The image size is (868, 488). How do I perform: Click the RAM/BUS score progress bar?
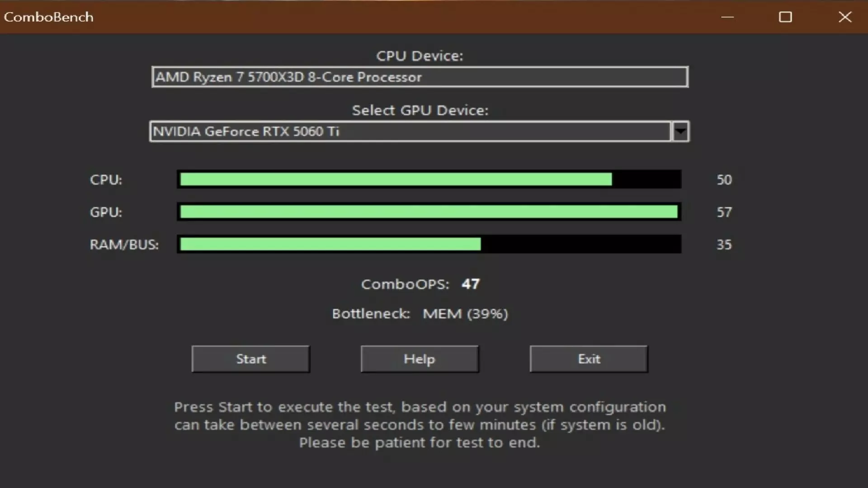pos(429,244)
